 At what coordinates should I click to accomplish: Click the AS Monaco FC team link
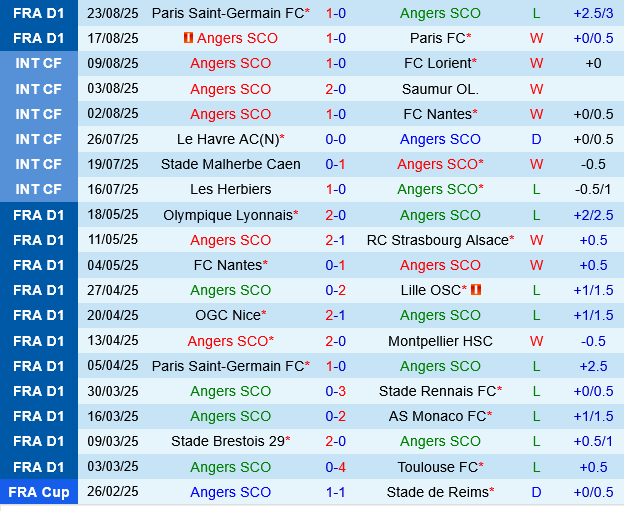point(437,416)
